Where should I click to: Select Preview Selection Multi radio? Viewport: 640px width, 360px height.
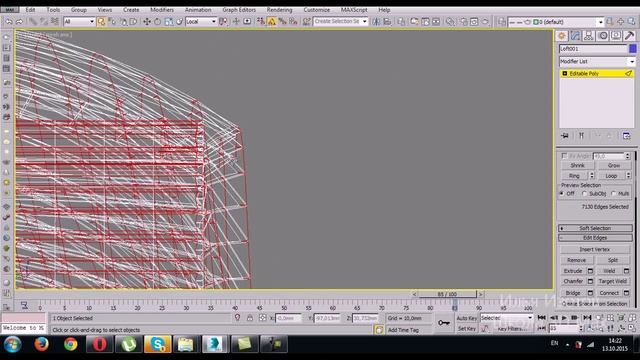click(613, 193)
